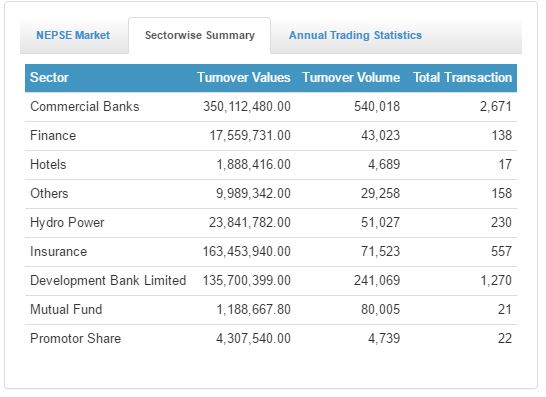The image size is (546, 397).
Task: Click the Hydro Power sector name
Action: tap(67, 223)
